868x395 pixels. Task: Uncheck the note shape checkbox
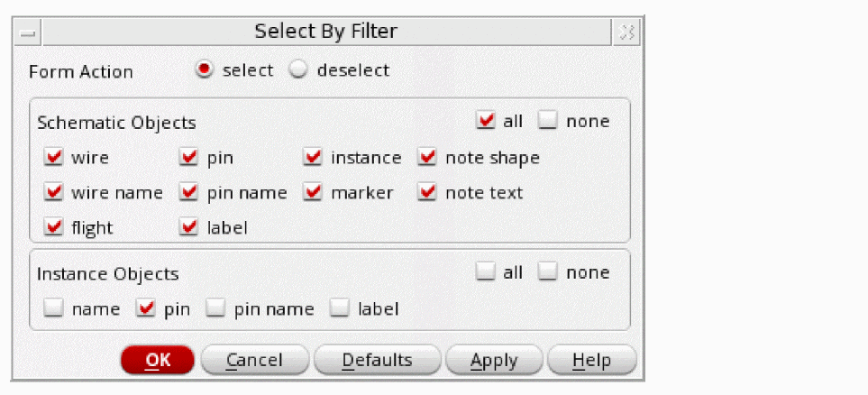428,158
